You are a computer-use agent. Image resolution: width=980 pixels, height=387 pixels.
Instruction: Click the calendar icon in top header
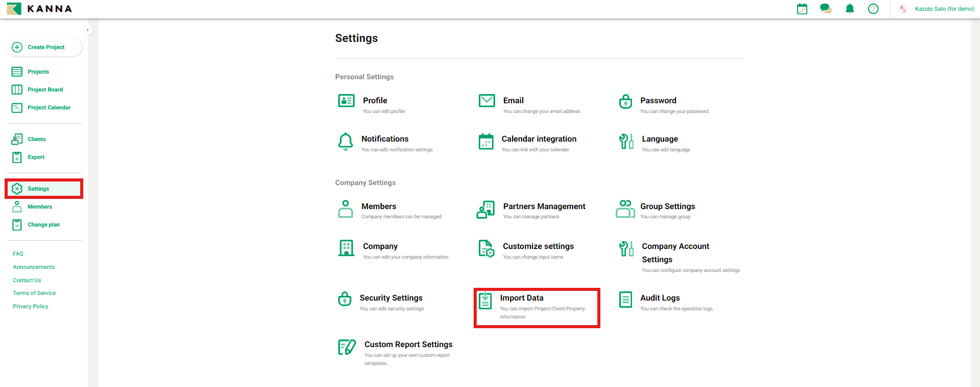(x=802, y=9)
